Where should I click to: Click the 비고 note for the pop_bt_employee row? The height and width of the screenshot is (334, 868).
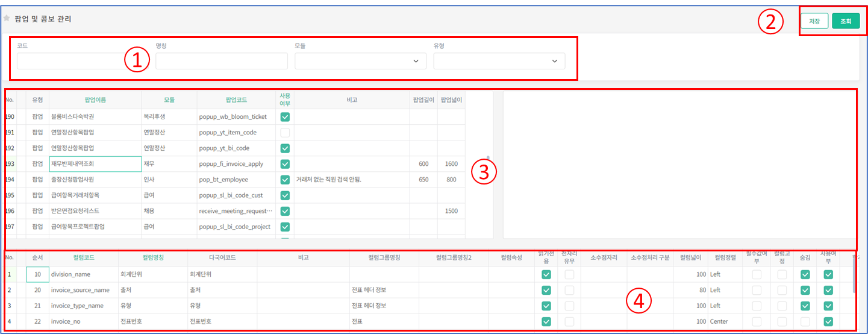pyautogui.click(x=352, y=180)
